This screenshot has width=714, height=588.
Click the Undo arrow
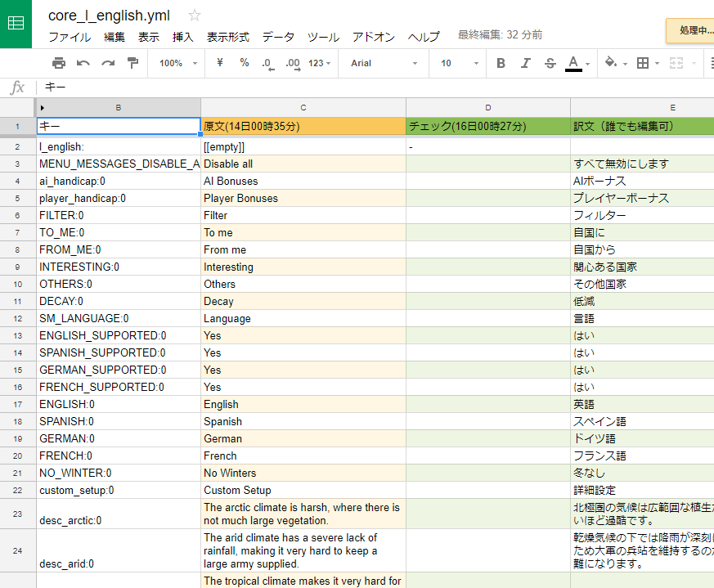[x=83, y=63]
